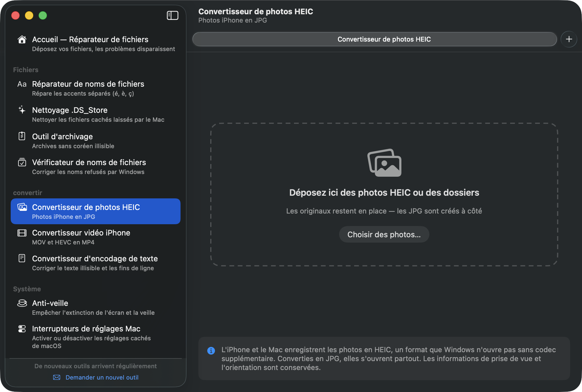
Task: Click the subtitle Corriger le texte illisible
Action: [93, 268]
